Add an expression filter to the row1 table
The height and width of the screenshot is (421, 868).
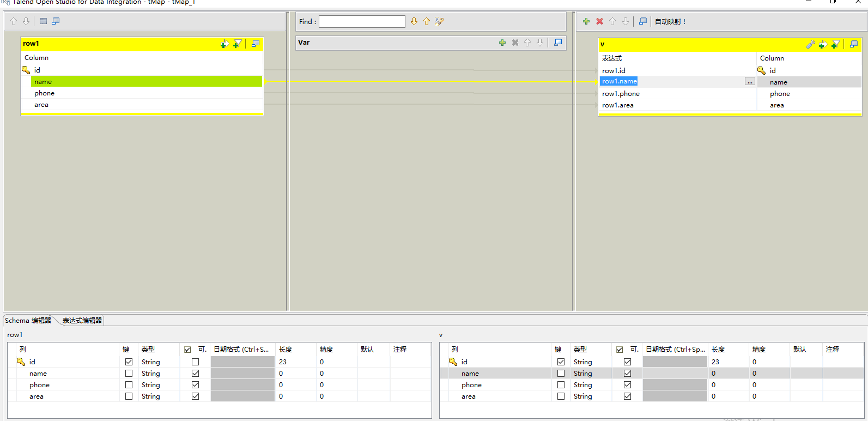click(x=224, y=44)
